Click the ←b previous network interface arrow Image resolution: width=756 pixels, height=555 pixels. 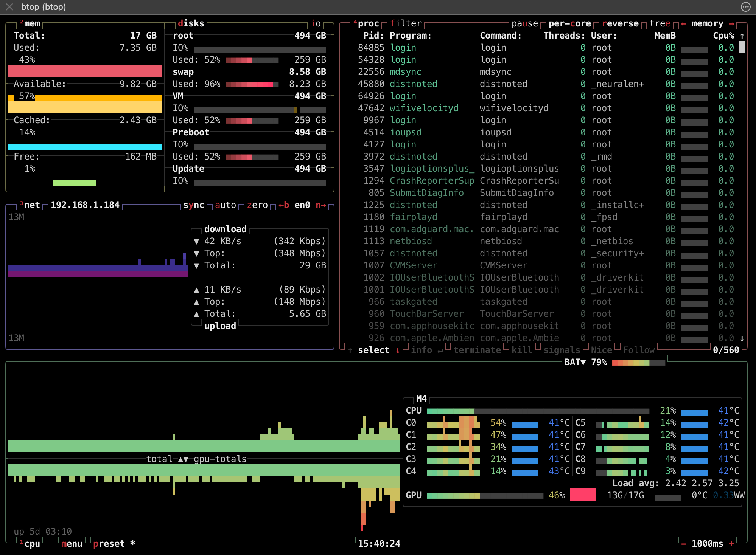(284, 205)
